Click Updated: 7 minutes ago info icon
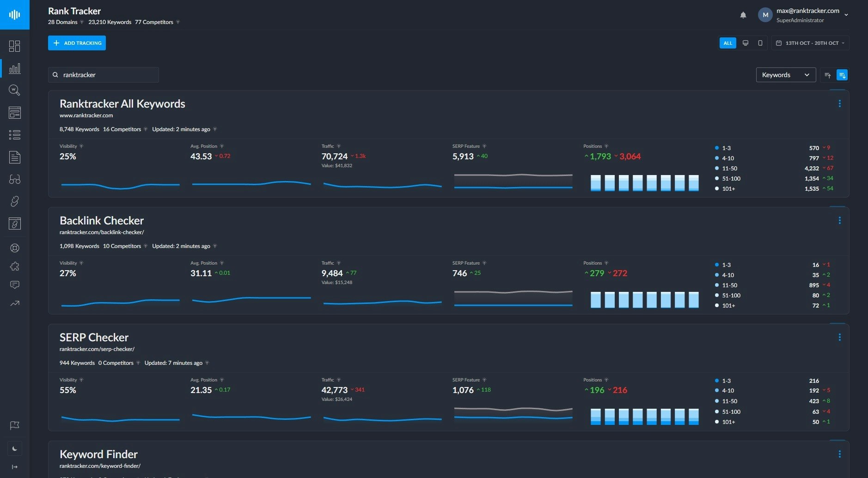Viewport: 868px width, 478px height. tap(207, 363)
